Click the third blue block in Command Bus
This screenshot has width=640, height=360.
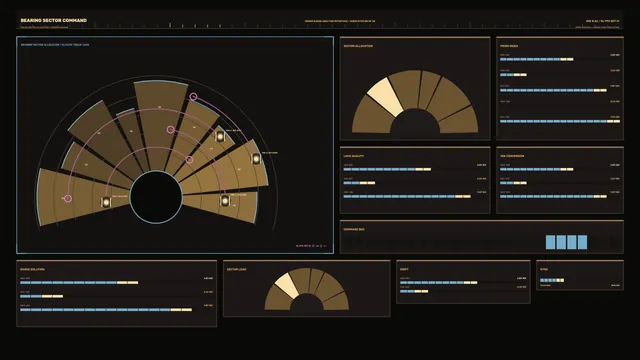[572, 242]
